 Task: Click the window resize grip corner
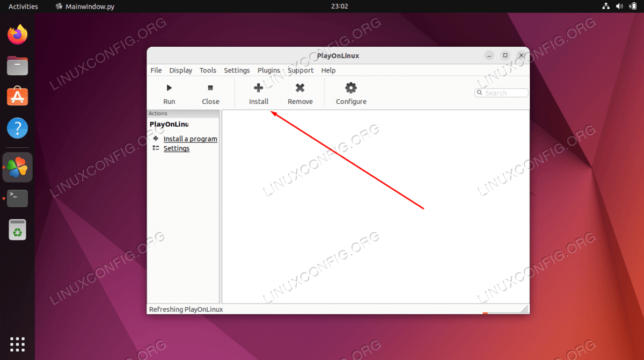point(525,309)
